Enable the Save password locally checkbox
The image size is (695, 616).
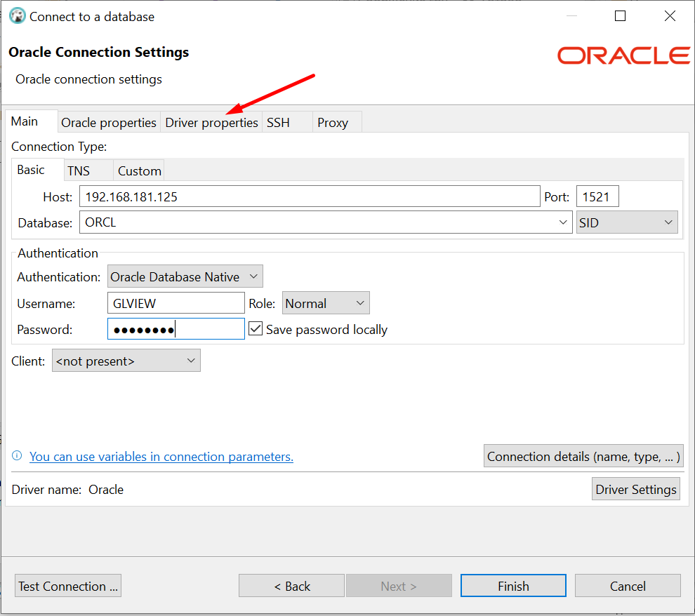[x=255, y=328]
